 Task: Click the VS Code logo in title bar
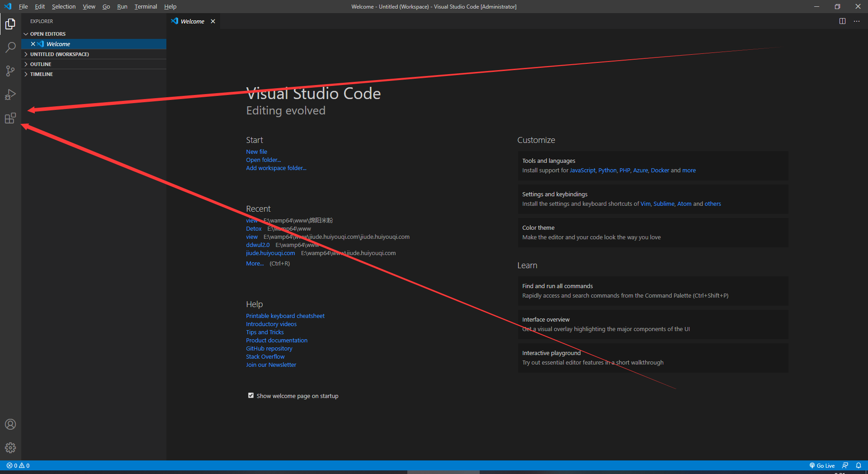click(x=8, y=6)
